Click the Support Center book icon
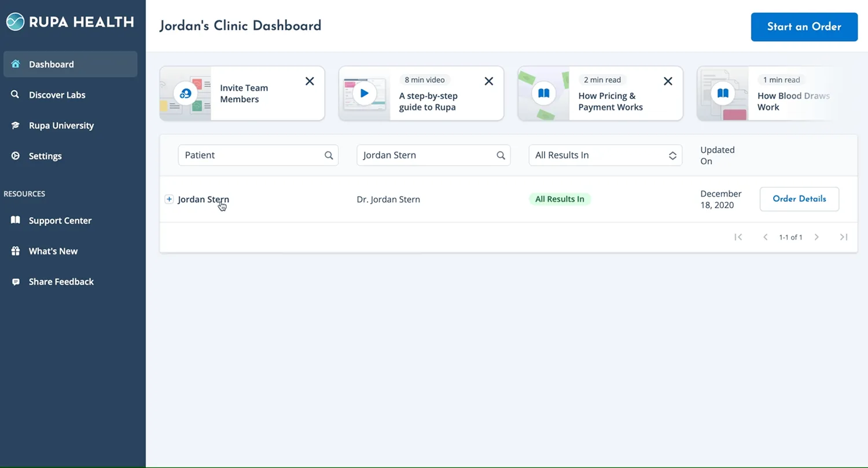 [16, 220]
